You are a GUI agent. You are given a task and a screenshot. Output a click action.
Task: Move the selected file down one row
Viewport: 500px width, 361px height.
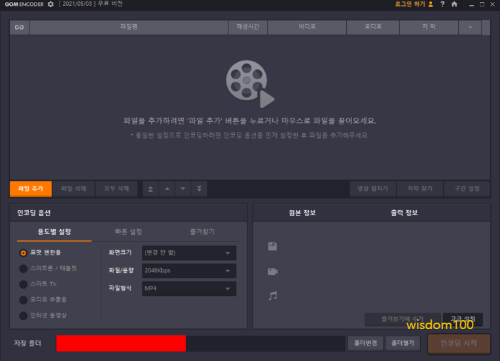pyautogui.click(x=183, y=189)
